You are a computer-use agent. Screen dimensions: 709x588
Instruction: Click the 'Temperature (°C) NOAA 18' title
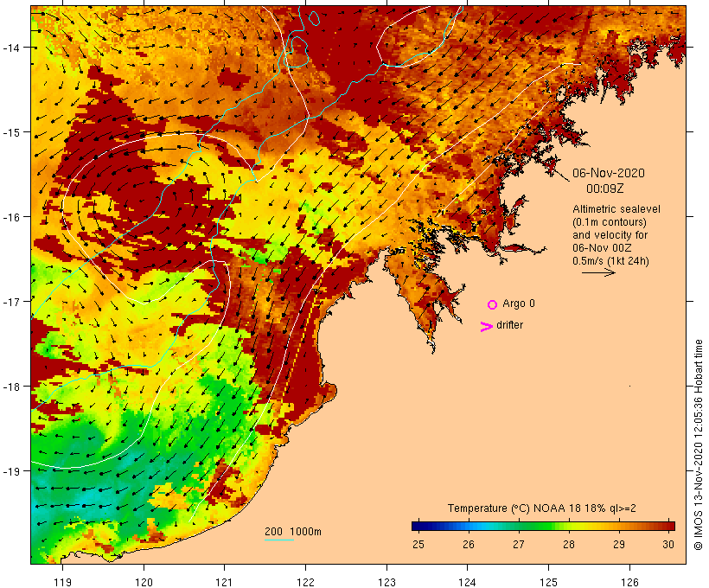tap(515, 508)
